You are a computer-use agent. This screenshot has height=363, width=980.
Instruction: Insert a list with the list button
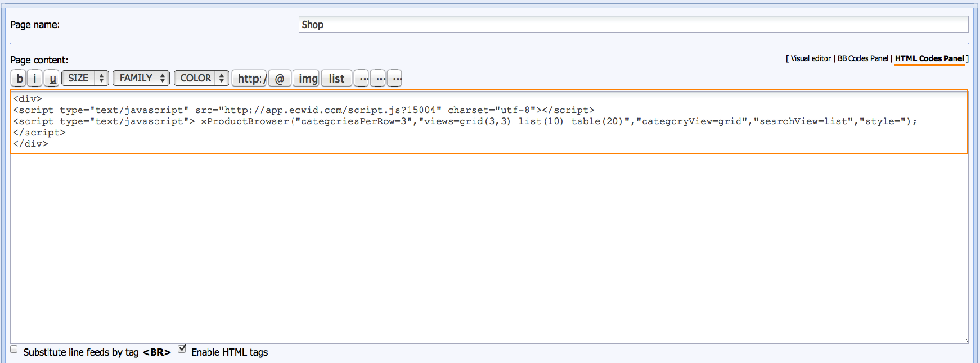pyautogui.click(x=336, y=78)
